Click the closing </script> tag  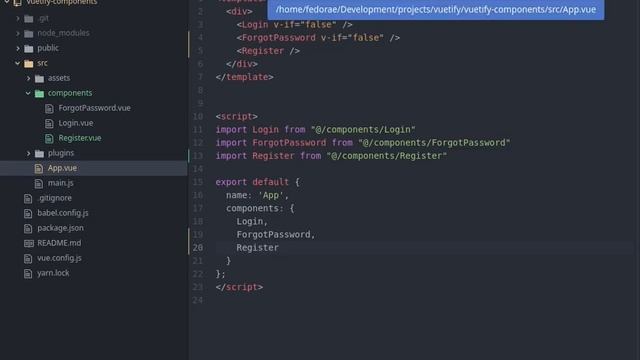pos(239,287)
